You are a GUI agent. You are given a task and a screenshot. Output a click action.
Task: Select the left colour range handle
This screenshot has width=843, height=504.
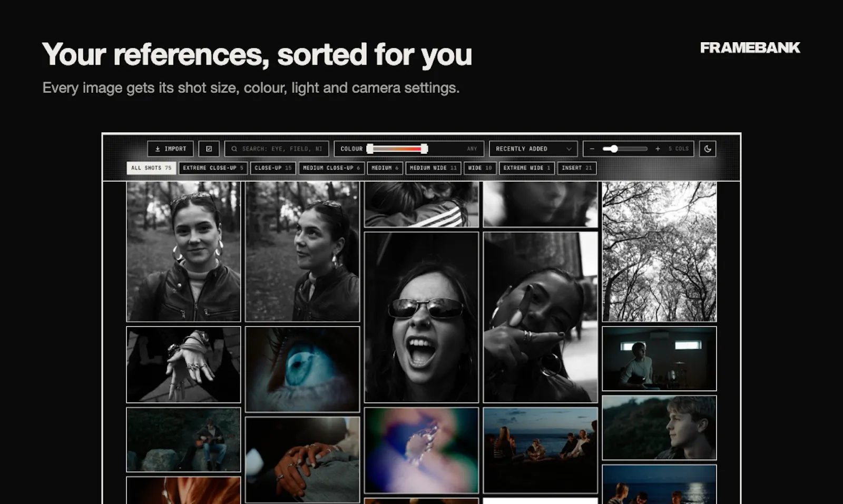coord(370,149)
